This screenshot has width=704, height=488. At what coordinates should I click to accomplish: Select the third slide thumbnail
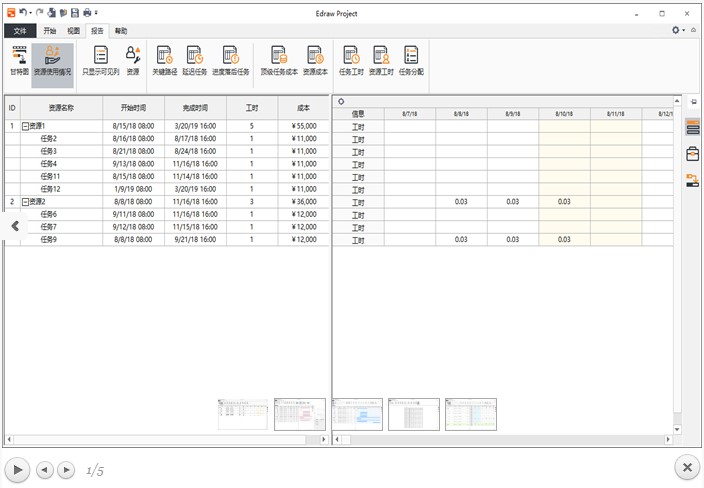(x=357, y=414)
